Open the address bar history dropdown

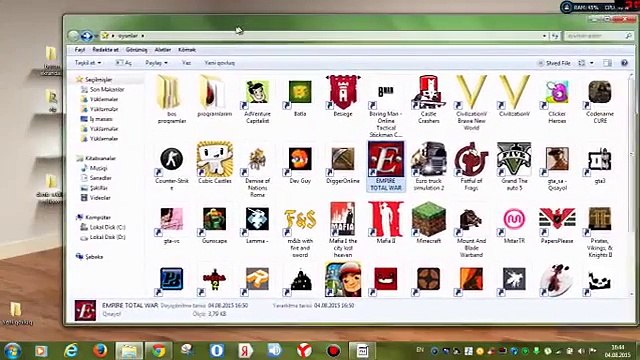click(544, 36)
